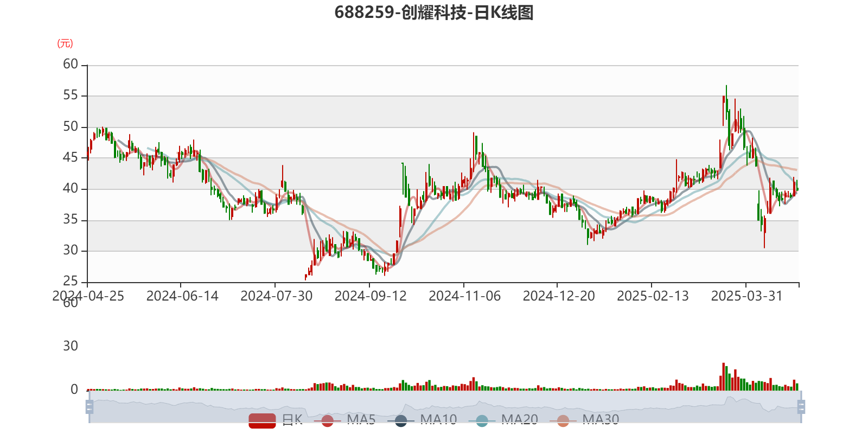
Task: Toggle the MA30 line via its legend text
Action: tap(601, 420)
